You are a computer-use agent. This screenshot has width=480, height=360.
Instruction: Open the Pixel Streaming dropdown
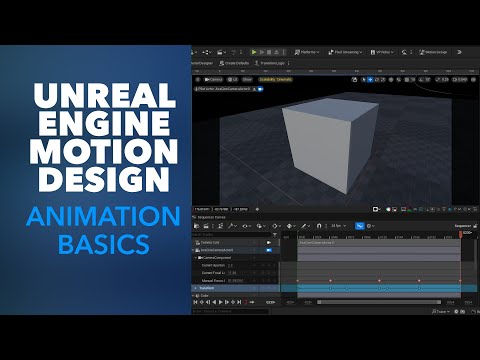coord(345,52)
